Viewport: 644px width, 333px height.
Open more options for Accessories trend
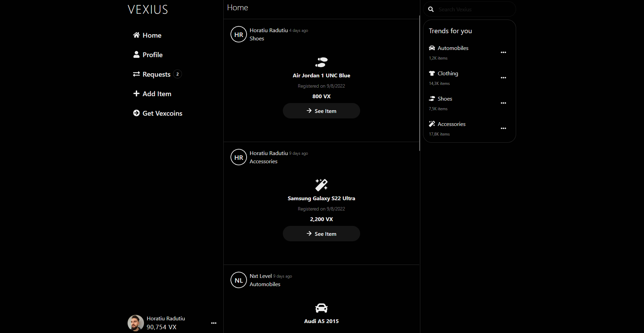pos(503,128)
